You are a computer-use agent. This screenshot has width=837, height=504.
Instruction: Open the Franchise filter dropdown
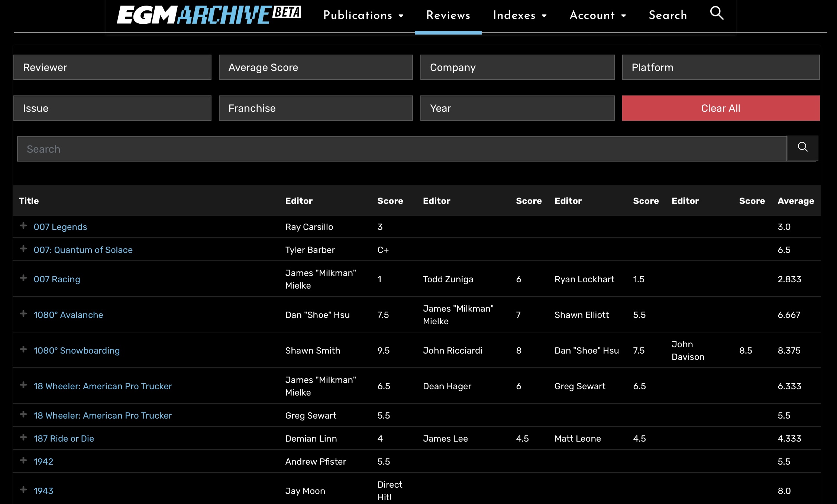[316, 108]
